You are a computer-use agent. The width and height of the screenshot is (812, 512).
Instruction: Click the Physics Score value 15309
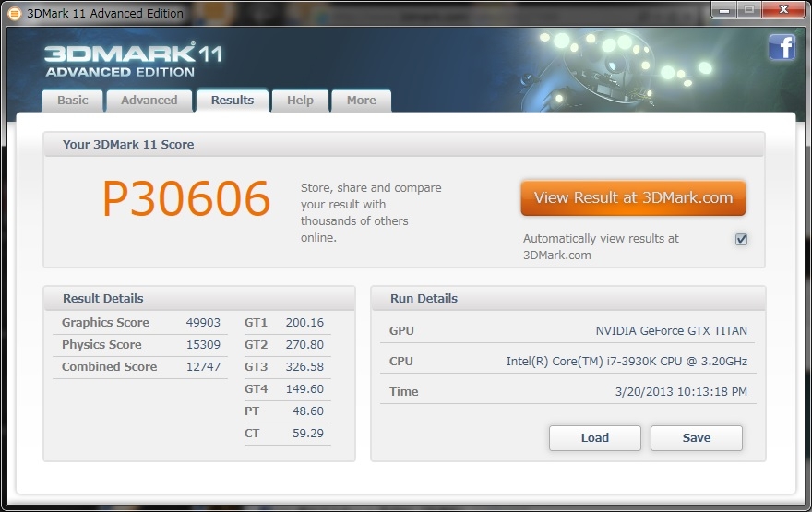[x=203, y=345]
